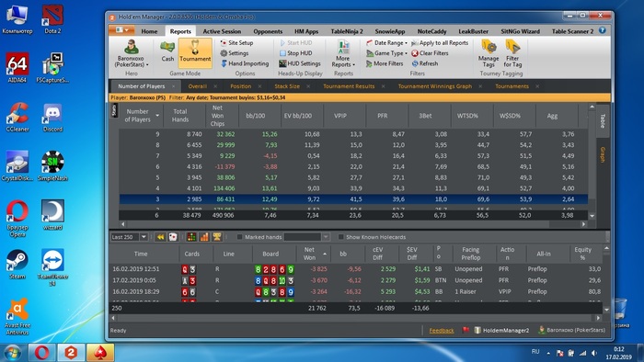The height and width of the screenshot is (362, 644).
Task: Refresh the report
Action: [425, 63]
